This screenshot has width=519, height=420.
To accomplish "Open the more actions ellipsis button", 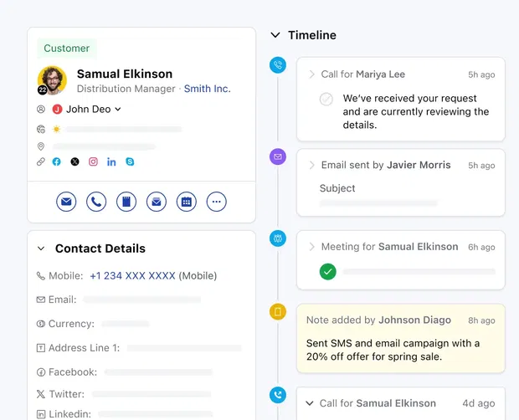I will tap(217, 202).
